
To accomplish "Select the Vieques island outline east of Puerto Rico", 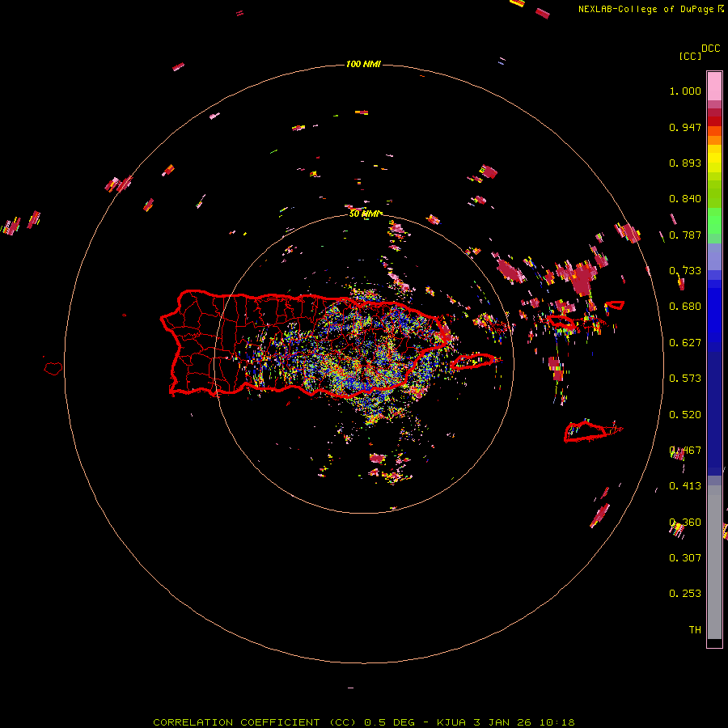I will (473, 361).
